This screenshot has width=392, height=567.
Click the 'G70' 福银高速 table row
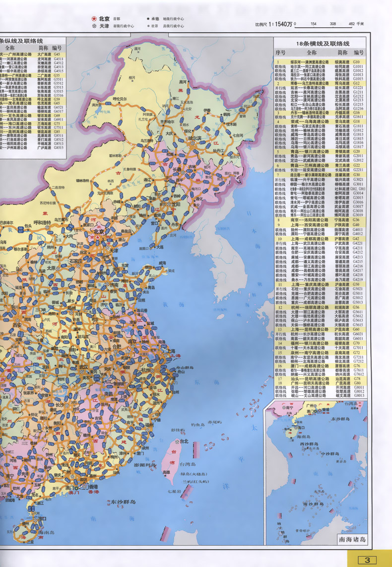pos(320,343)
